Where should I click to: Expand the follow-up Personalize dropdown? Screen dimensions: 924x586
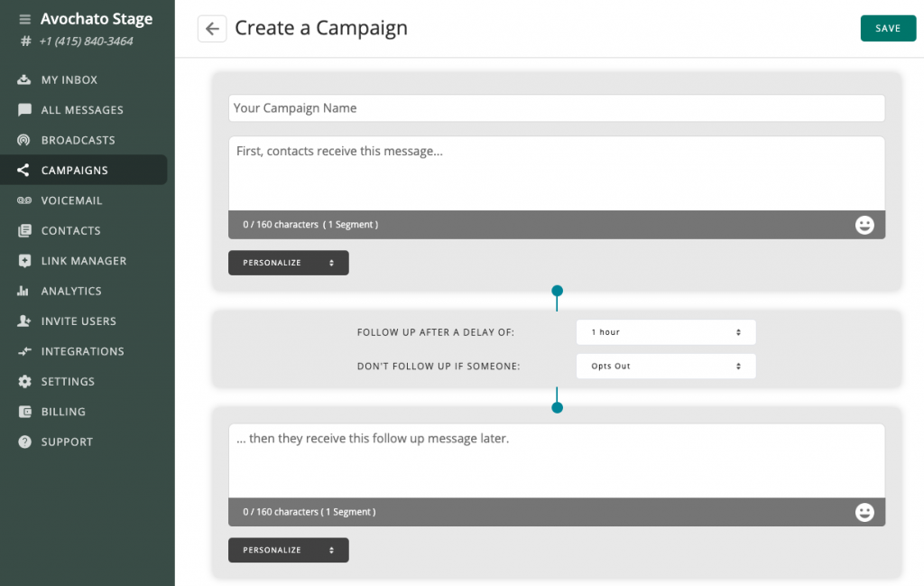pyautogui.click(x=288, y=550)
